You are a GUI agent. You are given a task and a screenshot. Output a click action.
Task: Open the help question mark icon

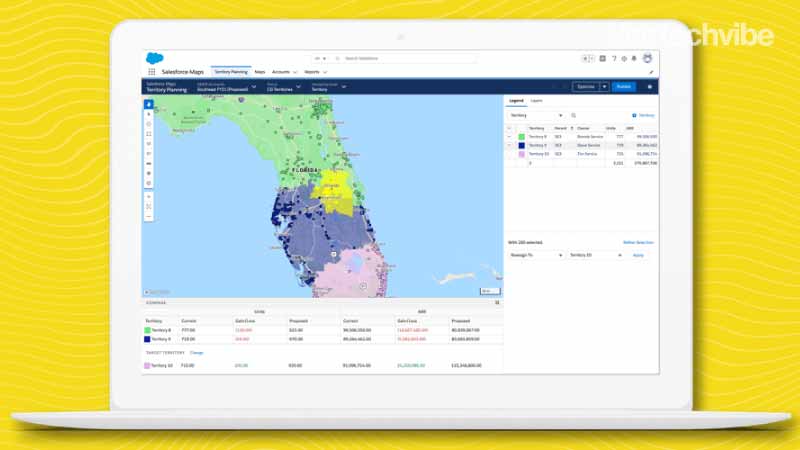[x=614, y=59]
